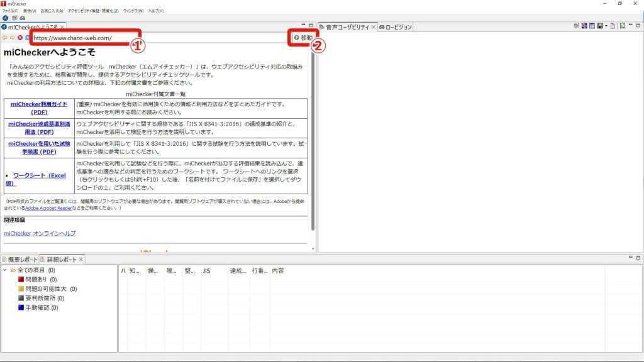The image size is (644, 362).
Task: Click the blue-purple icon in the right panel toolbar
Action: coord(584,26)
